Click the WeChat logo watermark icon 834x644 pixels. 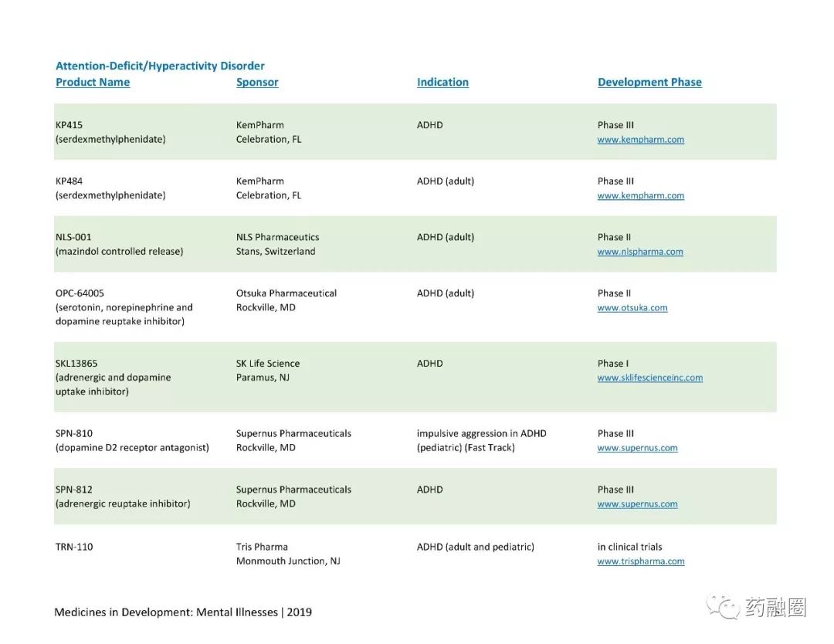[722, 607]
